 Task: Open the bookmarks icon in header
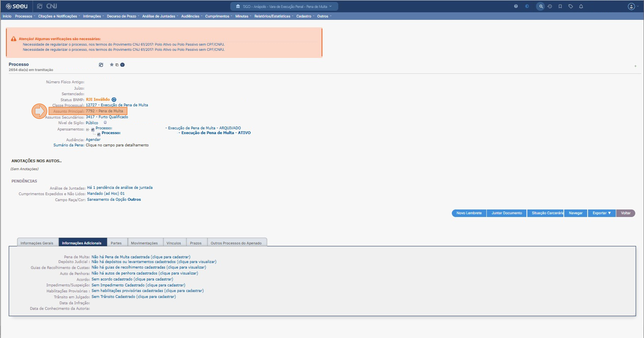pyautogui.click(x=560, y=6)
